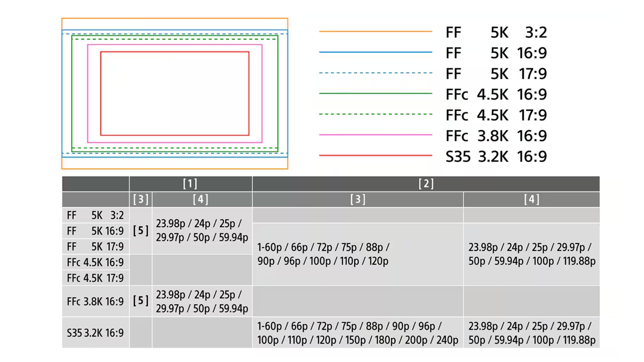Image resolution: width=644 pixels, height=362 pixels.
Task: Click the dashed green sample line in the legend
Action: [376, 114]
